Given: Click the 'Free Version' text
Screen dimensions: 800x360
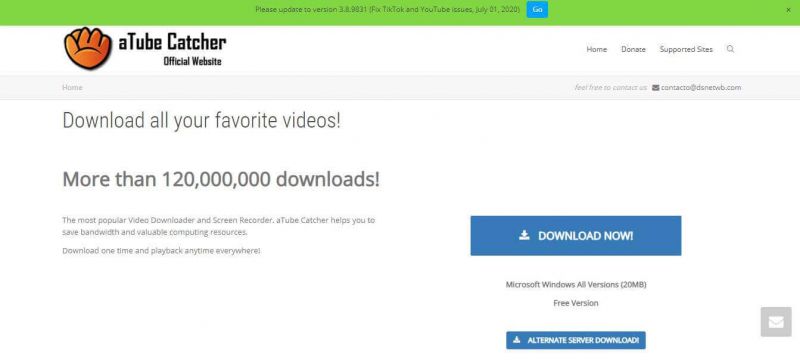Looking at the screenshot, I should point(576,303).
